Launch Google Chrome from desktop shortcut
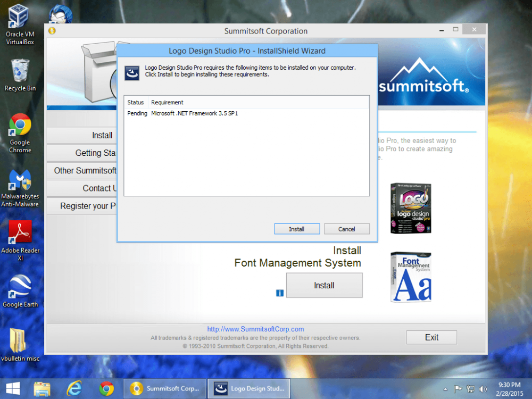Screen dimensions: 532x399 [20, 134]
